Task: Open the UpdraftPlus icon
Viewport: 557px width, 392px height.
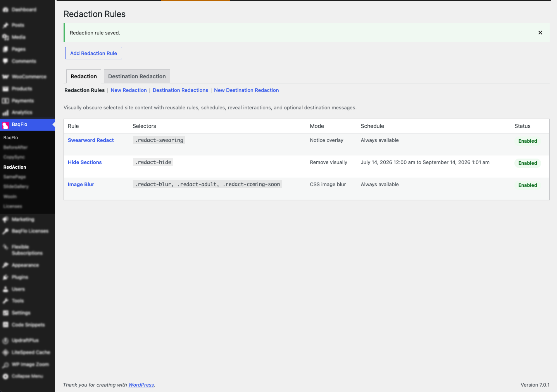Action: click(5, 340)
